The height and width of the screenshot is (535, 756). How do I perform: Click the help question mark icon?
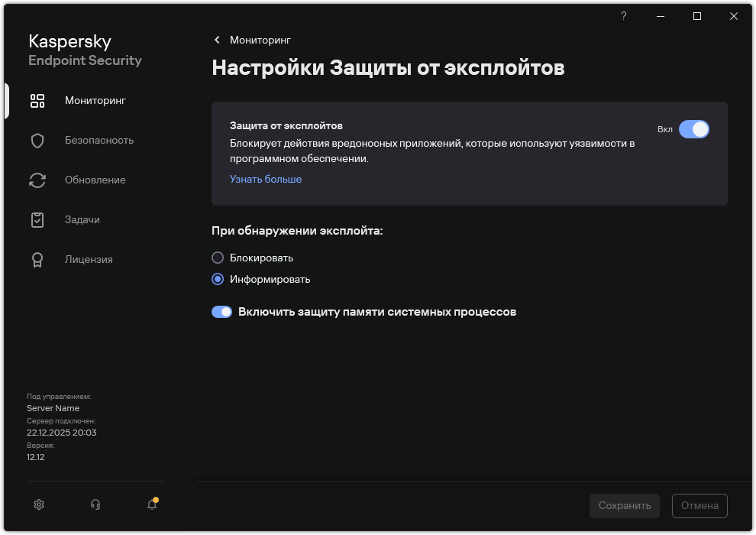click(623, 16)
